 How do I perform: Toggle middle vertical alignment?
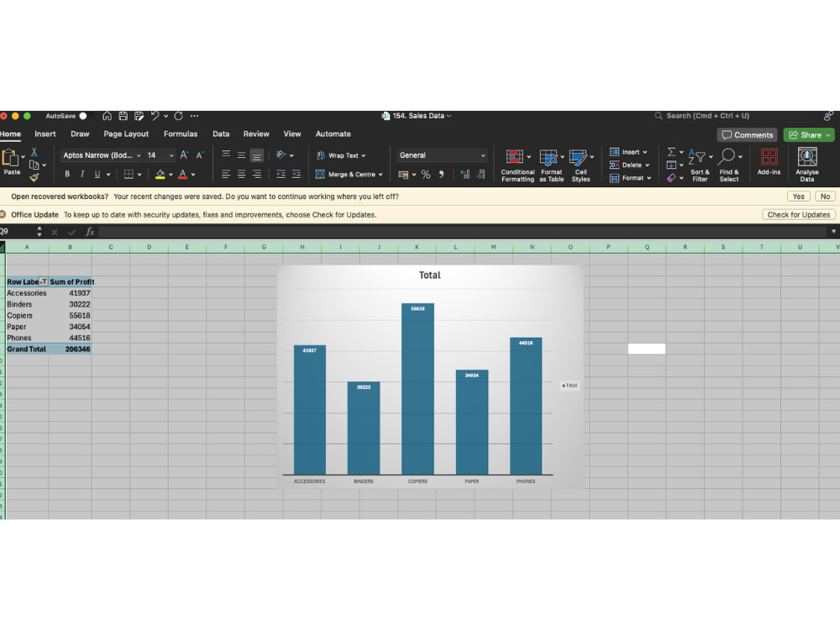coord(242,155)
